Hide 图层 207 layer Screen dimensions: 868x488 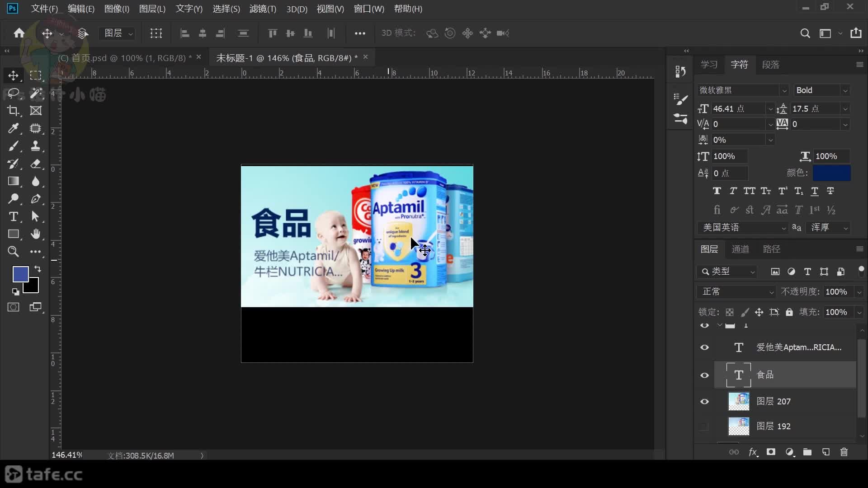704,401
